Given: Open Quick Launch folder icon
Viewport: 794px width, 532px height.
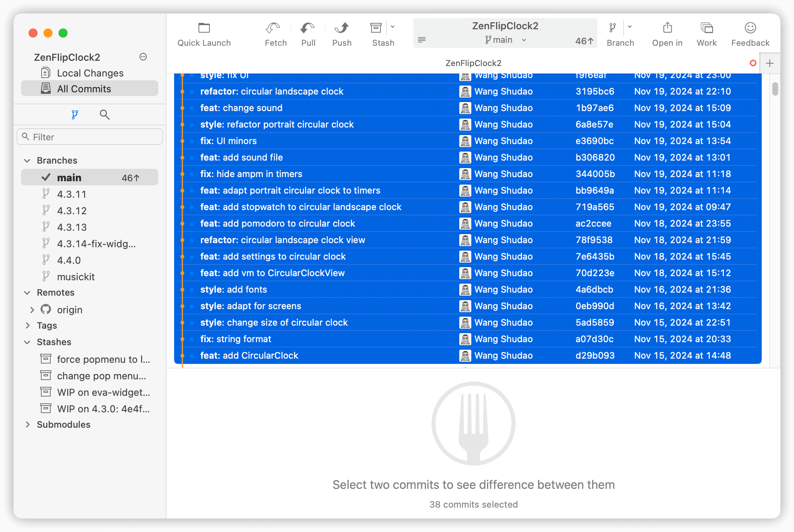Looking at the screenshot, I should 204,28.
